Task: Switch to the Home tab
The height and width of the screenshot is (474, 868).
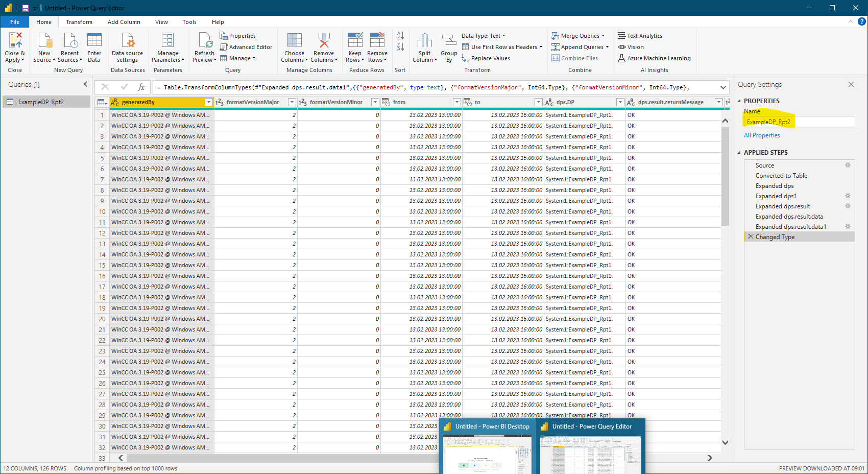Action: click(44, 22)
